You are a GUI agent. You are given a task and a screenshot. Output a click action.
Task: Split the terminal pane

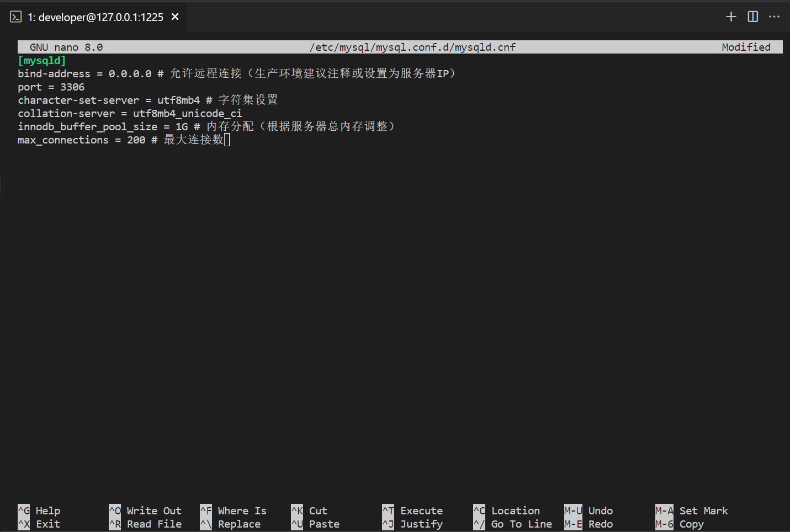(752, 17)
